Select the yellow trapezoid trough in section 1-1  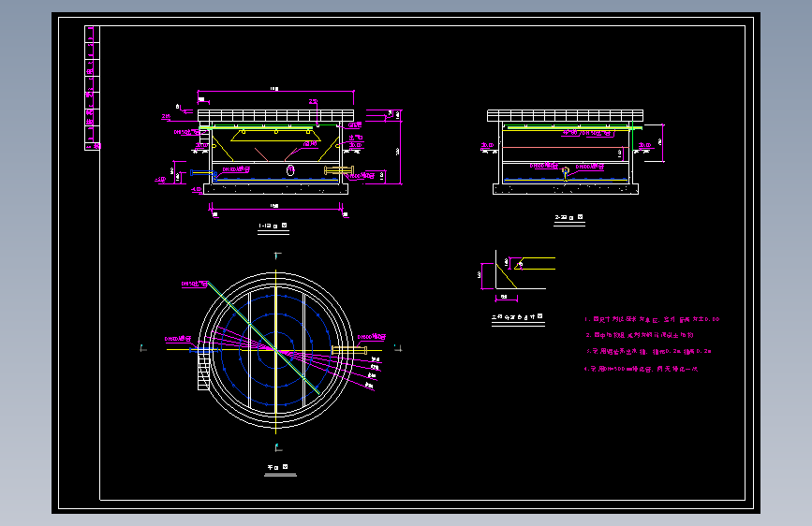click(x=275, y=136)
